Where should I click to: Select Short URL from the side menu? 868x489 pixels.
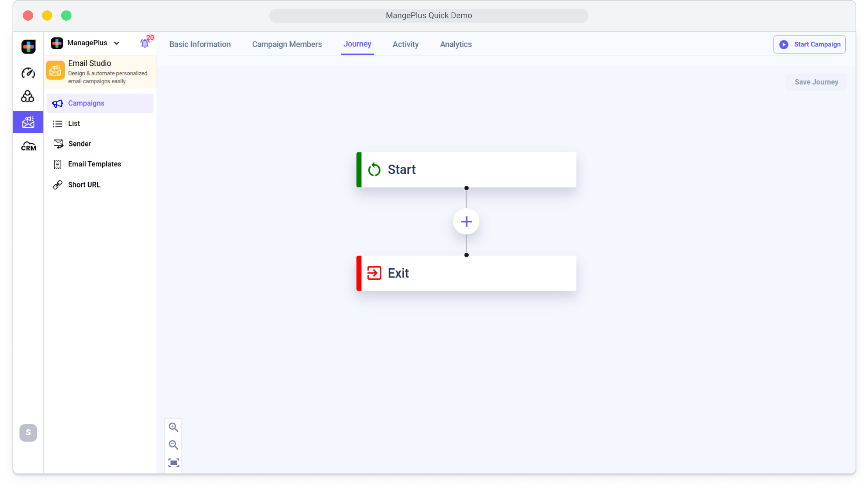point(84,185)
